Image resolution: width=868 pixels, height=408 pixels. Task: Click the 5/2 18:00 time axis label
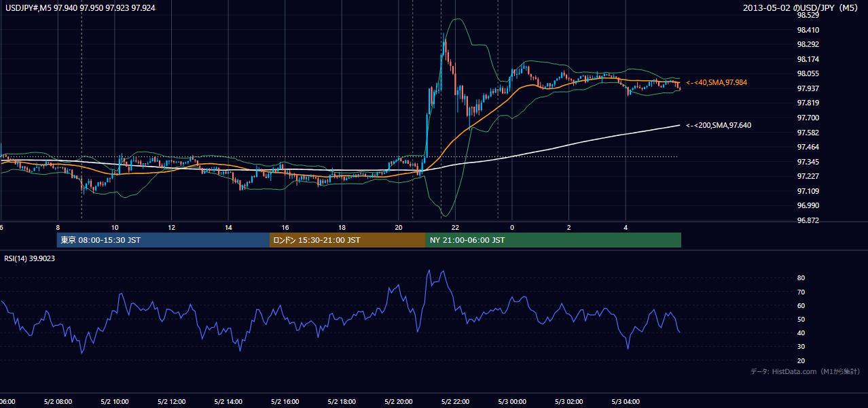(342, 402)
